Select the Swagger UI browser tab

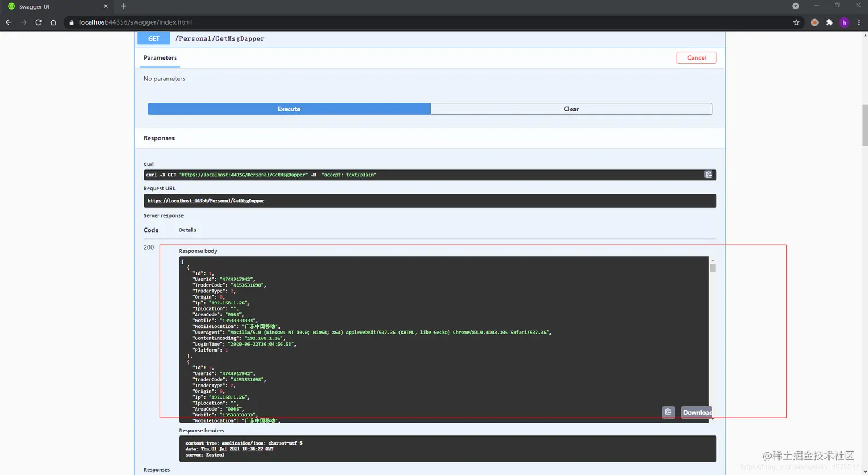pos(57,6)
